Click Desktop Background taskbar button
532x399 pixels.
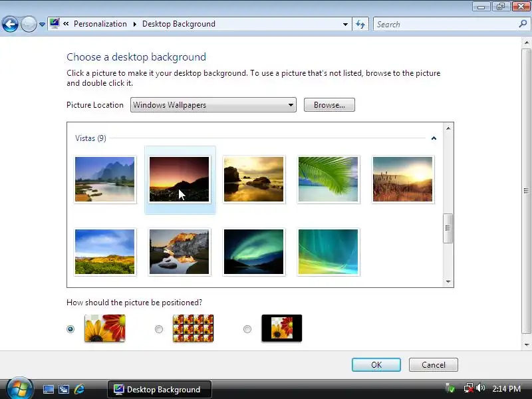pos(160,389)
